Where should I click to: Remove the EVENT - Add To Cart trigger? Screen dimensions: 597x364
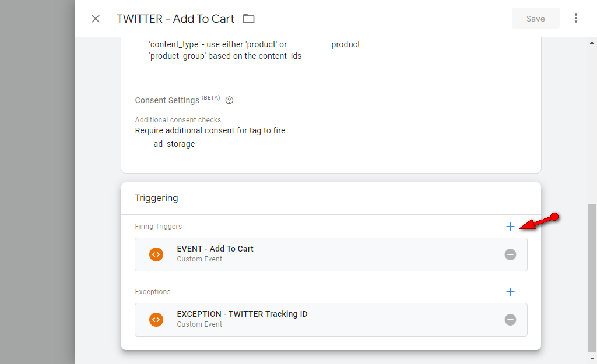tap(510, 255)
